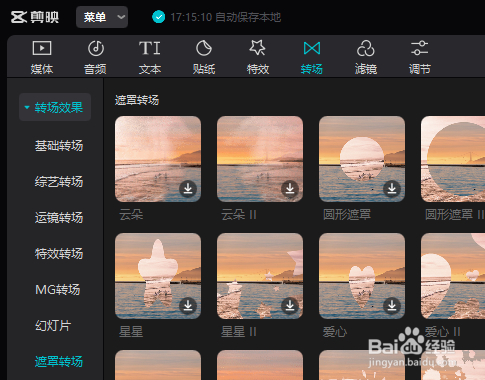Click the 云朵 label text

click(x=131, y=215)
